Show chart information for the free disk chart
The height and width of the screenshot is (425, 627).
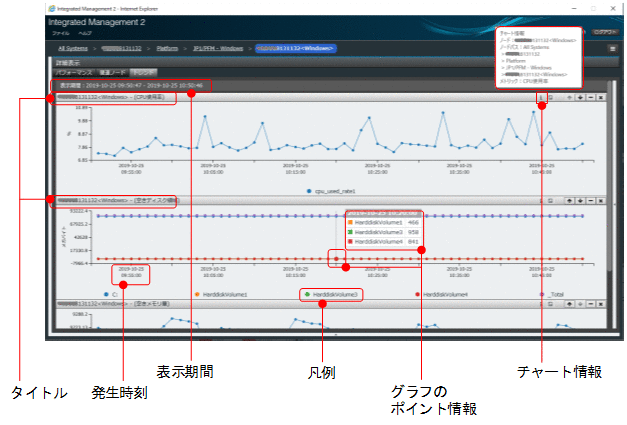(541, 201)
